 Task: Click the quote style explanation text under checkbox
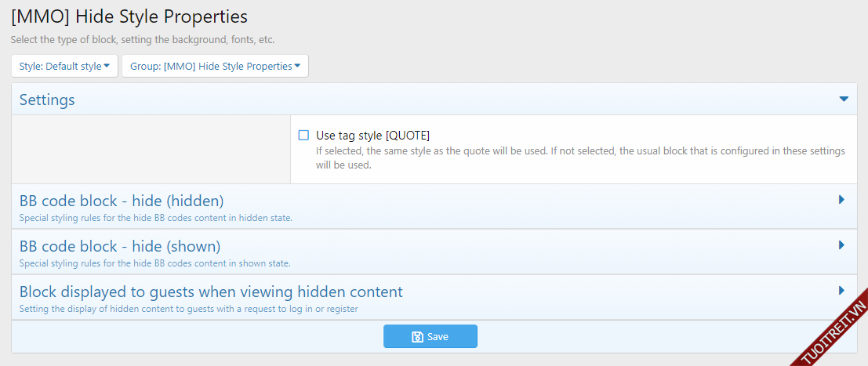580,158
